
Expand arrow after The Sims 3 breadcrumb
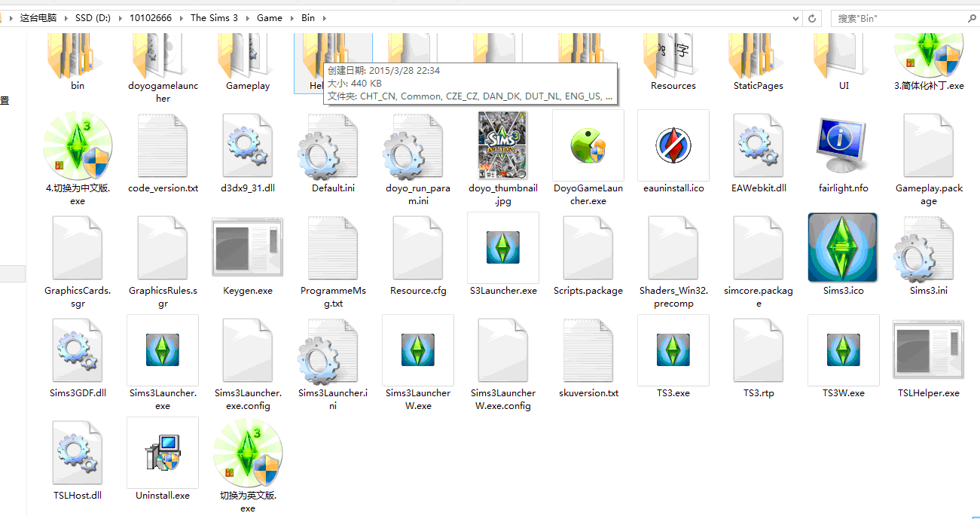249,17
